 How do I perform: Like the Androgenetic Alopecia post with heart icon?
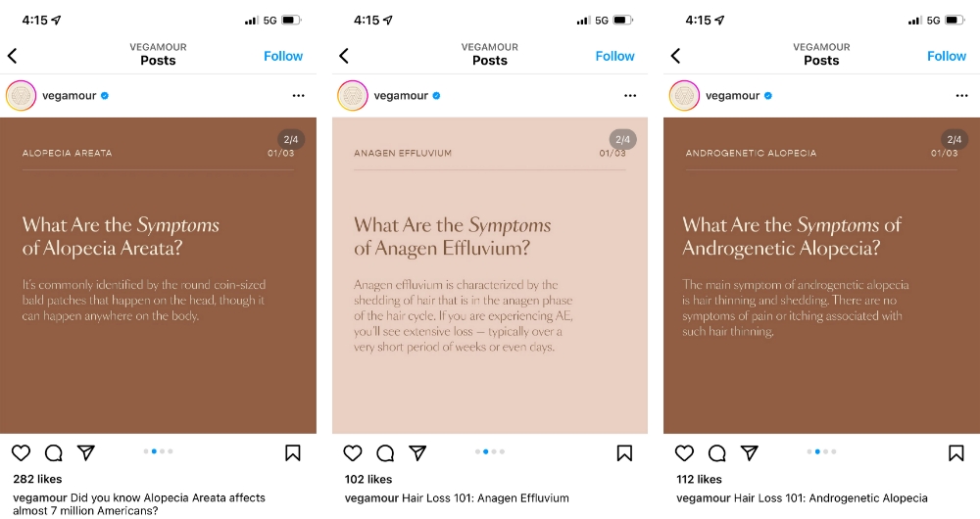point(684,452)
